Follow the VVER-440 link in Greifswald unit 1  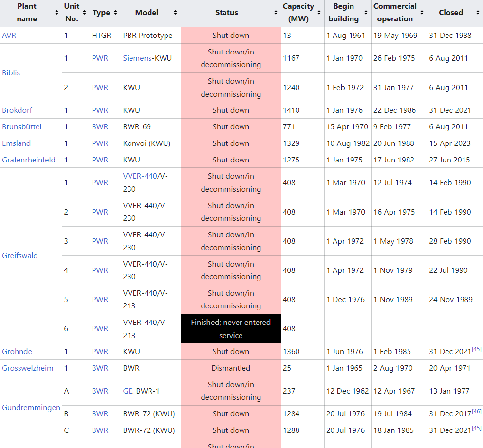pyautogui.click(x=140, y=176)
